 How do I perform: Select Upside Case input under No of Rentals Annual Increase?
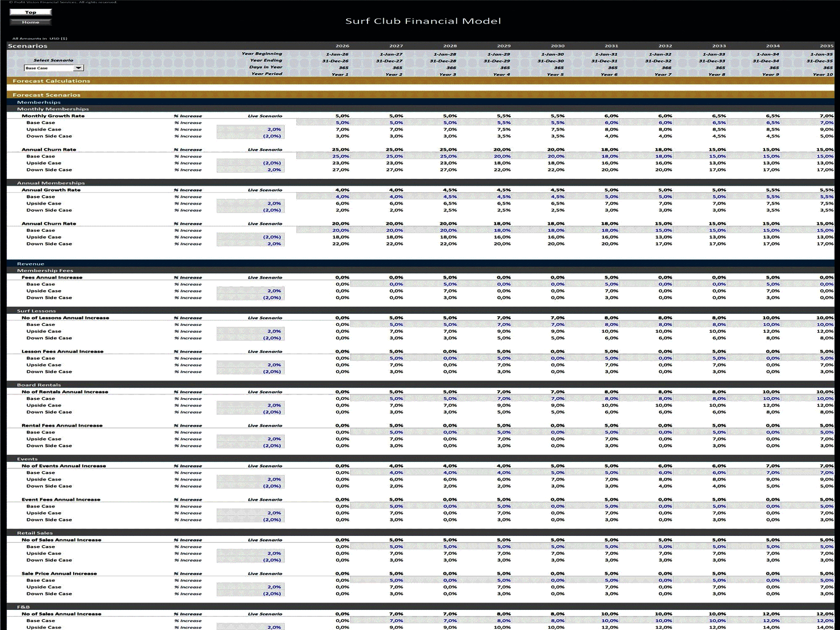(250, 406)
